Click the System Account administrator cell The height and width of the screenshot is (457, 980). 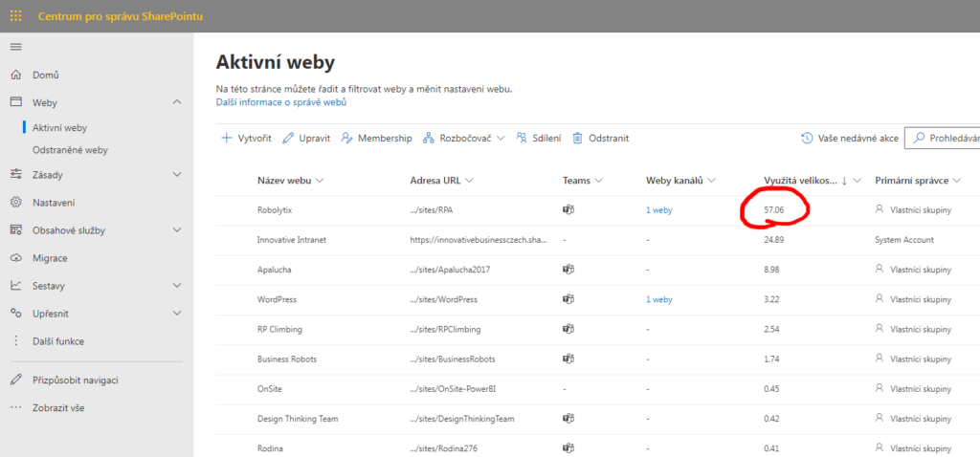tap(904, 240)
